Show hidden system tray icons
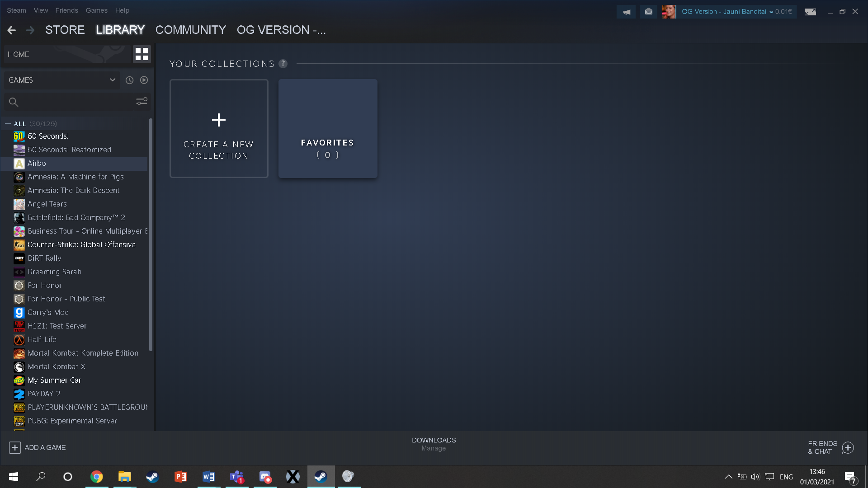868x488 pixels. pos(728,477)
